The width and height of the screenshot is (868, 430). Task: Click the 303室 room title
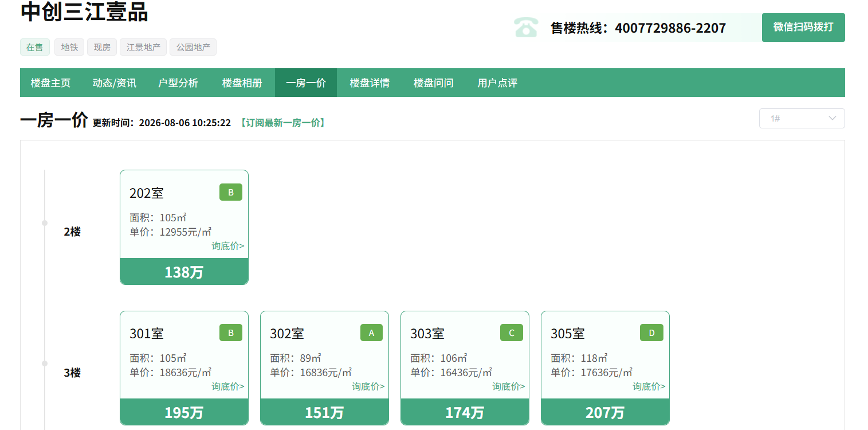coord(427,334)
